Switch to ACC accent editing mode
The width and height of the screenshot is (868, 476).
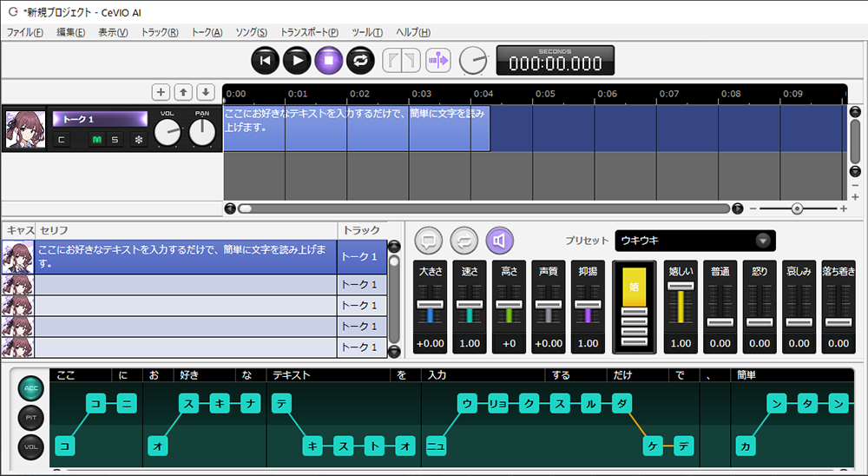point(31,388)
